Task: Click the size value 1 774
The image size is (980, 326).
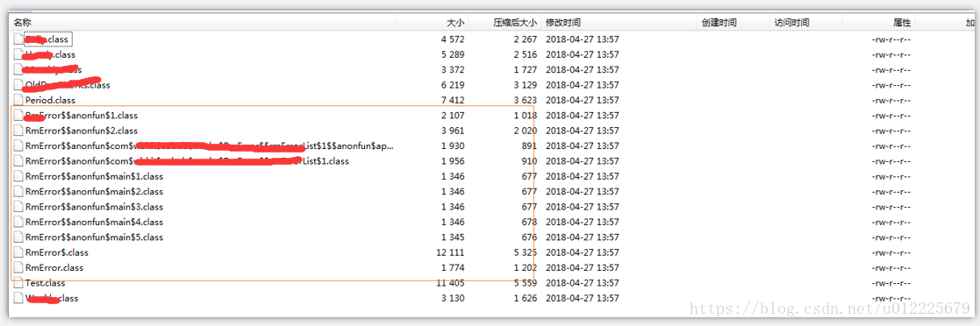Action: [453, 268]
